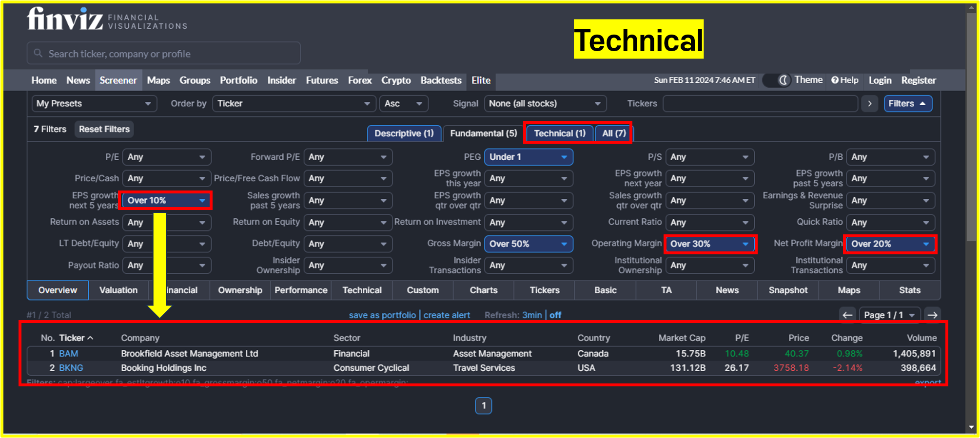Image resolution: width=980 pixels, height=438 pixels.
Task: Click the tickers go arrow button
Action: coord(870,104)
